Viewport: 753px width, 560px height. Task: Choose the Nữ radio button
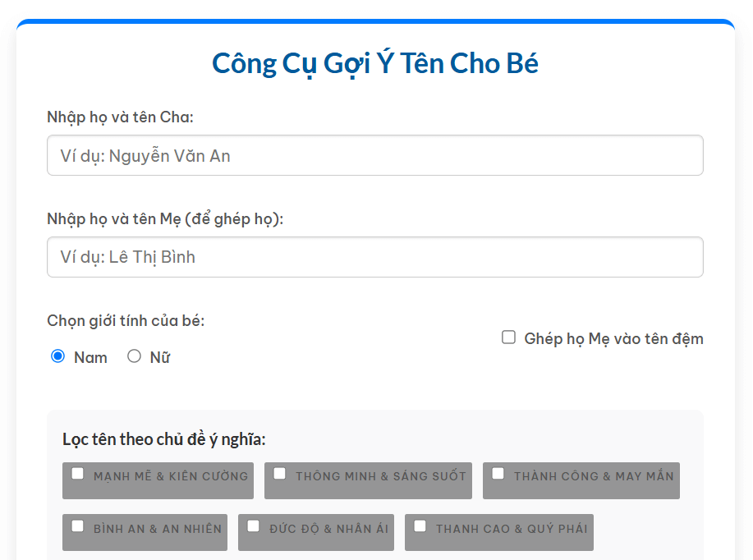coord(134,356)
